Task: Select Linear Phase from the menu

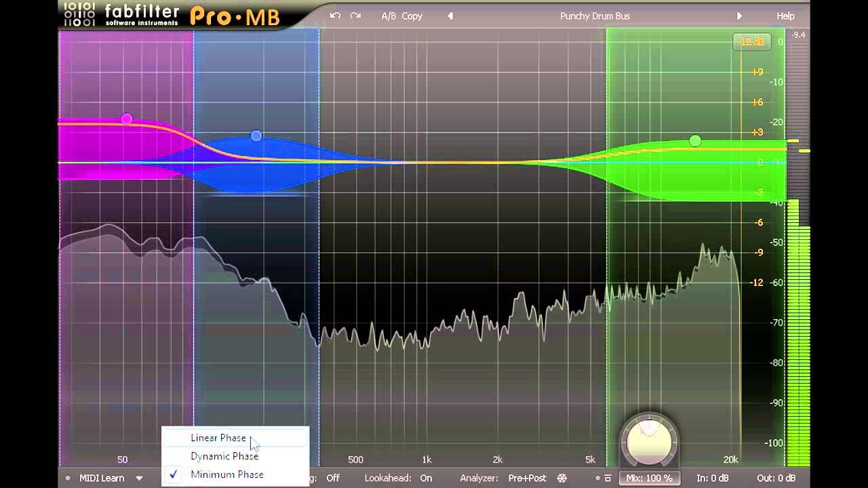Action: click(x=235, y=438)
